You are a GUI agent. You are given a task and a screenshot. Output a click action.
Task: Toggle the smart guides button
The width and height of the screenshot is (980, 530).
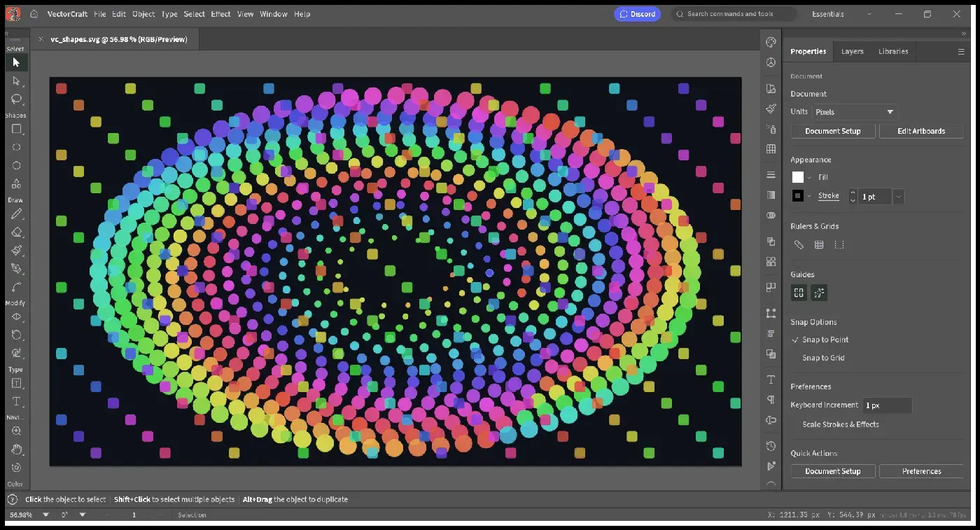point(819,293)
